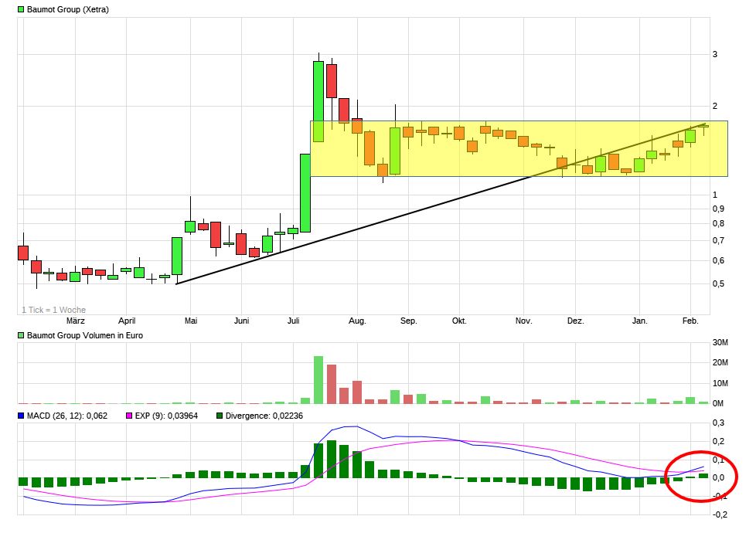Click the 'Okt.' month label

click(459, 321)
